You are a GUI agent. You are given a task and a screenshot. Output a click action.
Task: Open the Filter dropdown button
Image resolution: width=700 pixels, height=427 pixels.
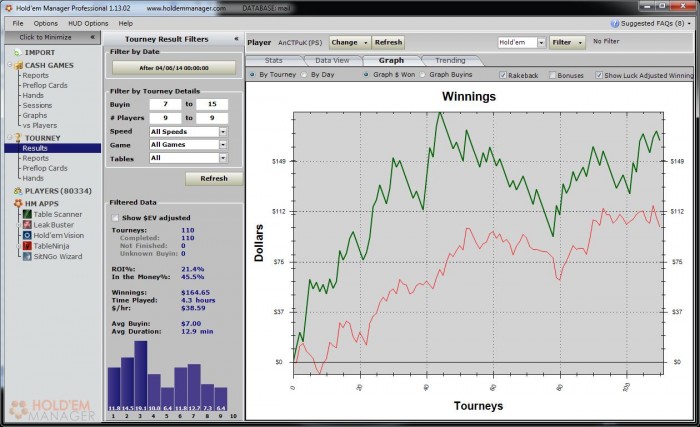coord(567,42)
